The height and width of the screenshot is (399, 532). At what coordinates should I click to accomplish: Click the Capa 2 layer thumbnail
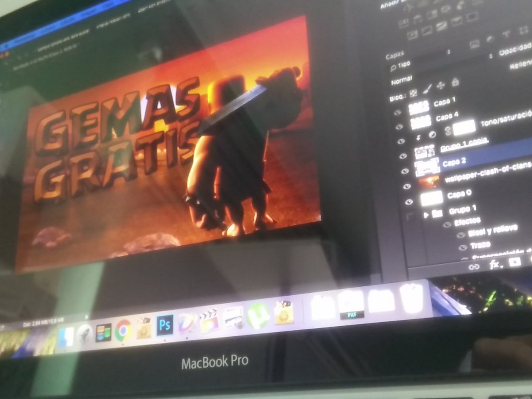427,166
